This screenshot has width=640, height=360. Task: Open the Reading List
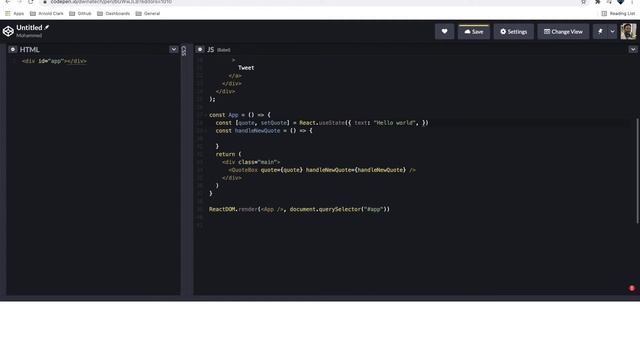pyautogui.click(x=618, y=13)
